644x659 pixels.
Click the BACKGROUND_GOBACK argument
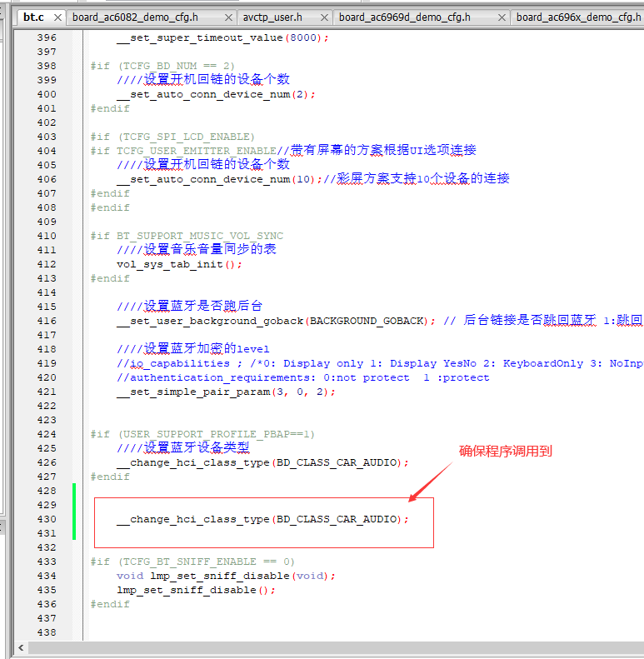[367, 321]
